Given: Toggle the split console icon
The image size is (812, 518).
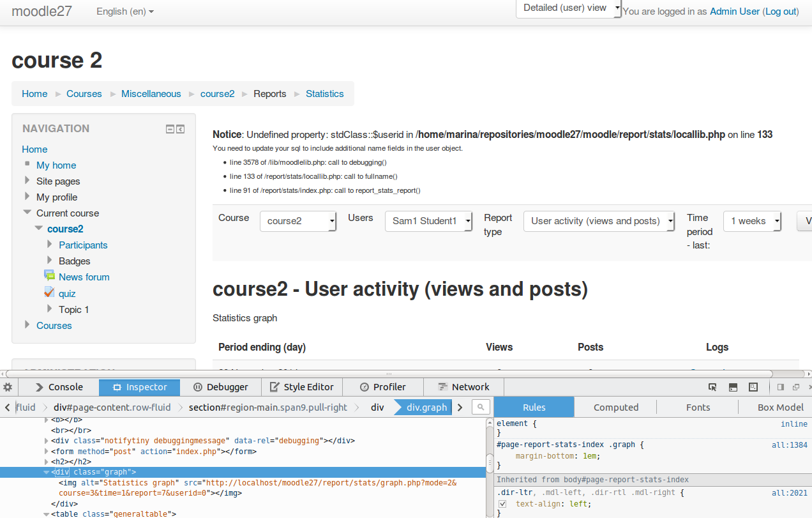Looking at the screenshot, I should (733, 387).
